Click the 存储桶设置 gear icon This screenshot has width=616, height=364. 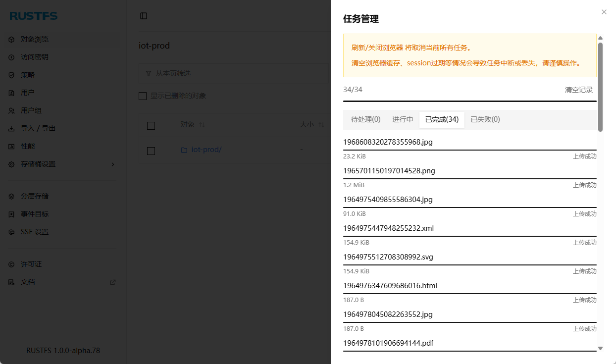(x=11, y=164)
